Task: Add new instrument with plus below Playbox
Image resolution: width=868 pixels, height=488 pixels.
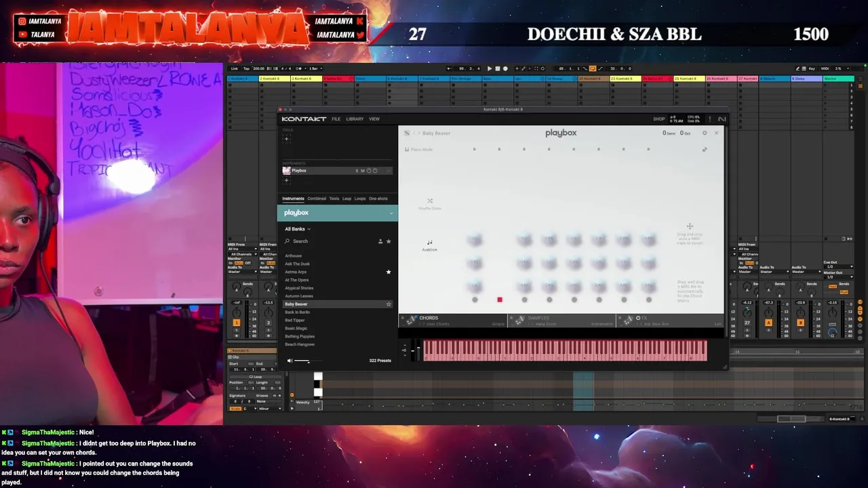Action: (286, 180)
